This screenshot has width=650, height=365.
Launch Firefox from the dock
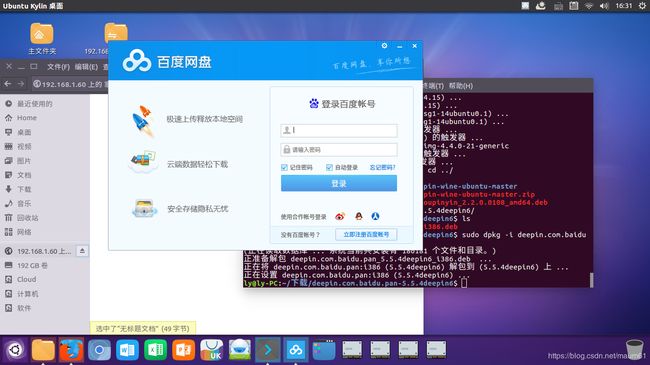(71, 350)
